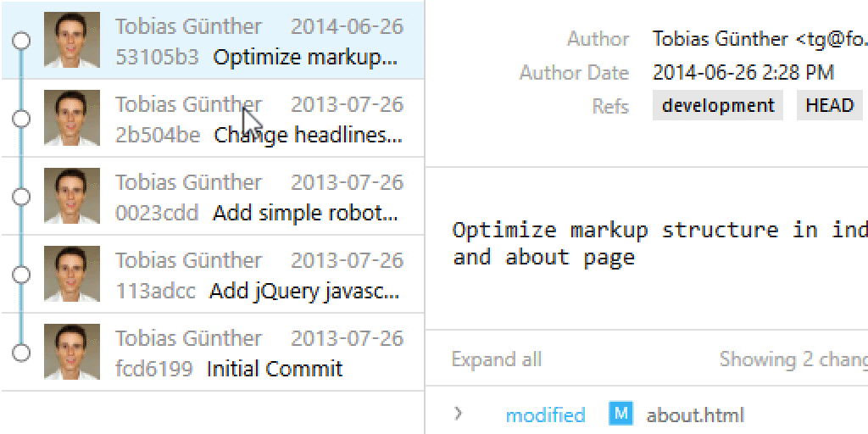Click avatar thumbnail of commit 0023cdd
The width and height of the screenshot is (868, 434).
click(72, 196)
